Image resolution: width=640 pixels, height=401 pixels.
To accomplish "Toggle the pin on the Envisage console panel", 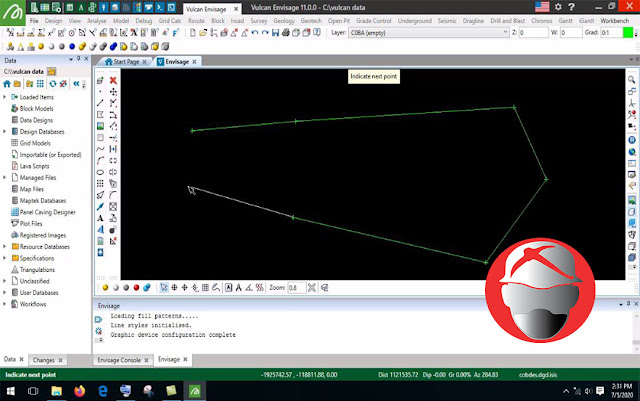I will [628, 304].
